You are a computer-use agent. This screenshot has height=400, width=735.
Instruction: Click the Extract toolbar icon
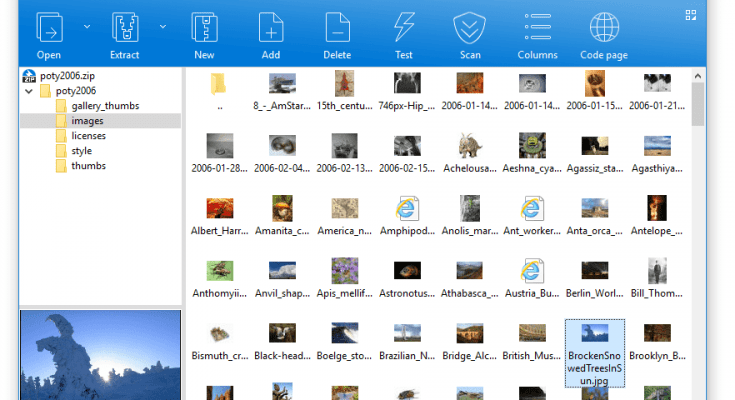(125, 28)
